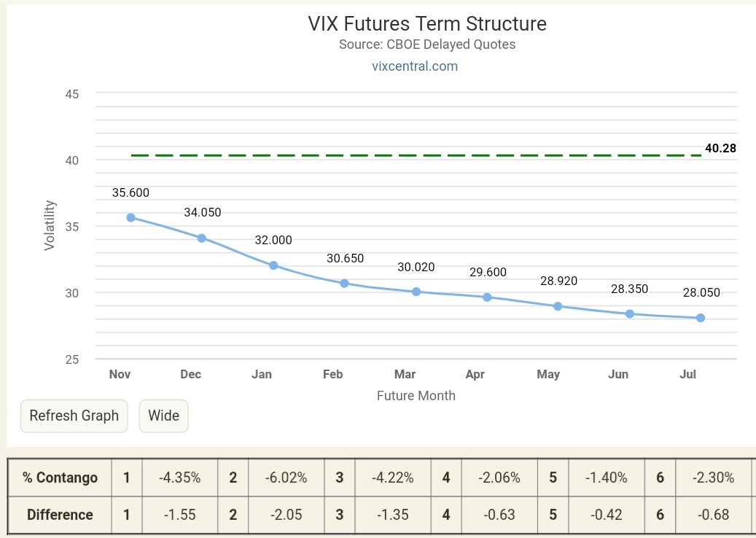
Task: Select the Dec data point on curve
Action: coord(202,238)
